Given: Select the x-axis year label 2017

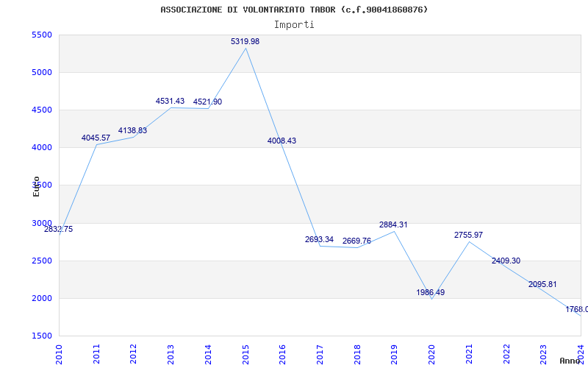Looking at the screenshot, I should (320, 354).
